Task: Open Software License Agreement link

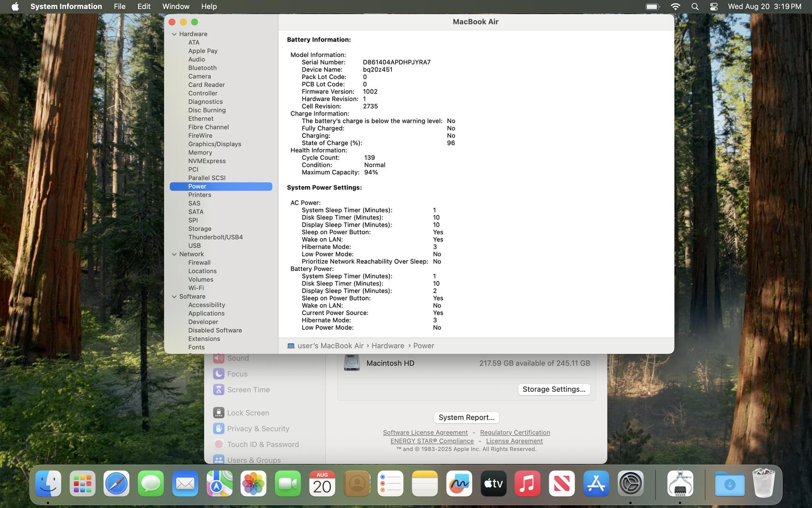Action: coord(425,433)
